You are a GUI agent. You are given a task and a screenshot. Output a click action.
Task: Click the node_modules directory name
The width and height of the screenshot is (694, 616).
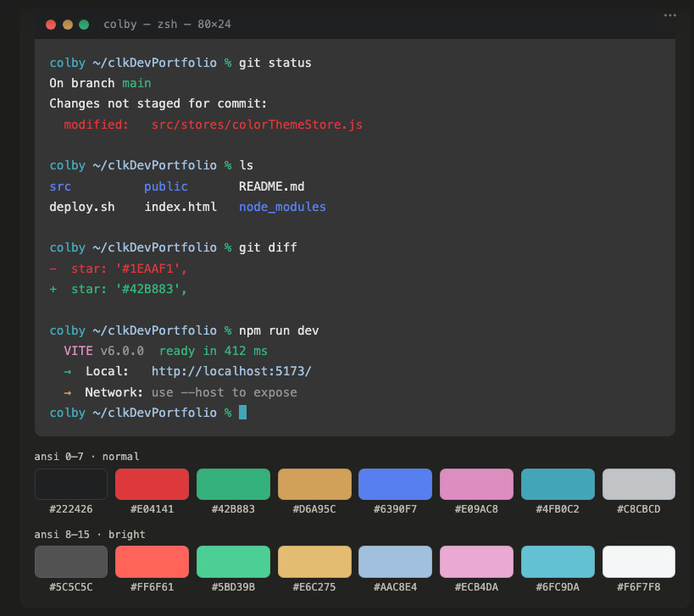tap(282, 207)
